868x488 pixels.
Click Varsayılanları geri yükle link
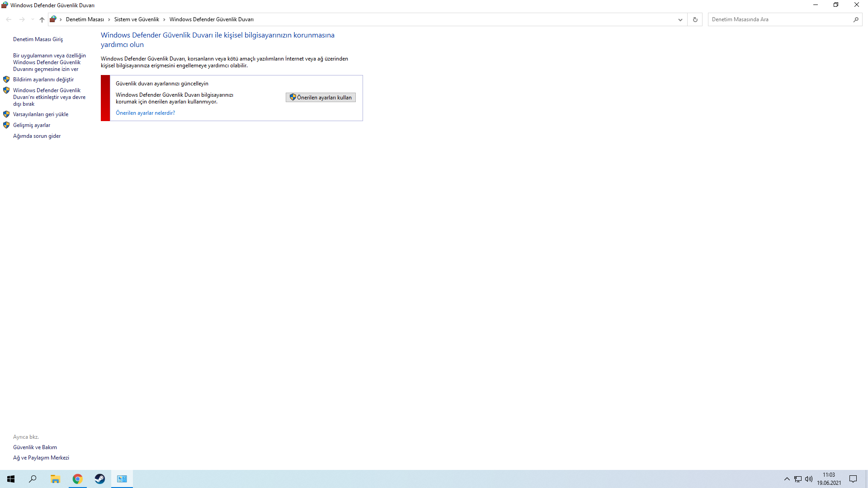(x=41, y=114)
